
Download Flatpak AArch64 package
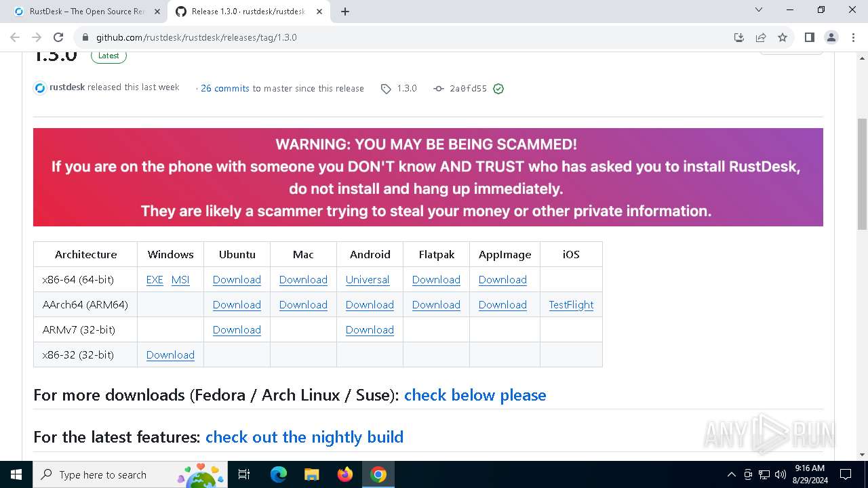436,305
